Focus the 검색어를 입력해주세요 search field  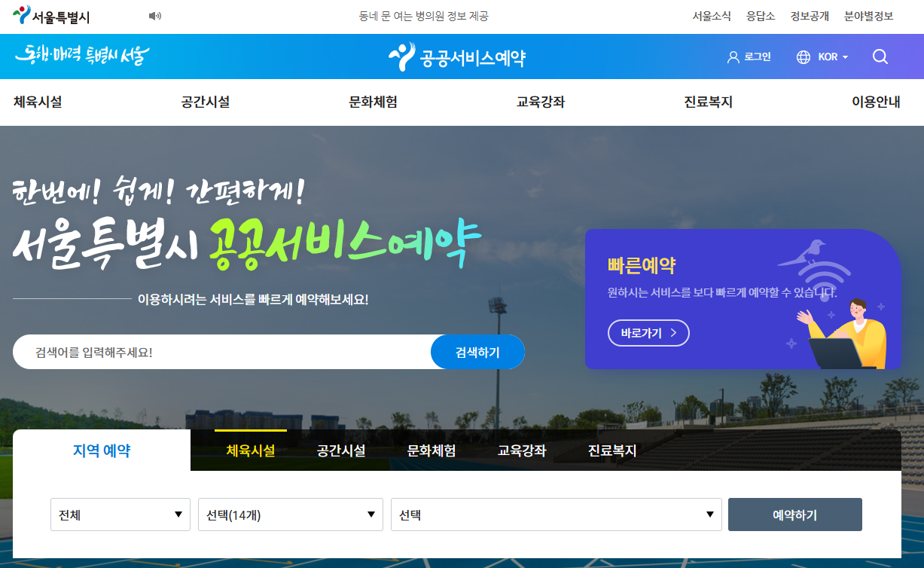[222, 352]
